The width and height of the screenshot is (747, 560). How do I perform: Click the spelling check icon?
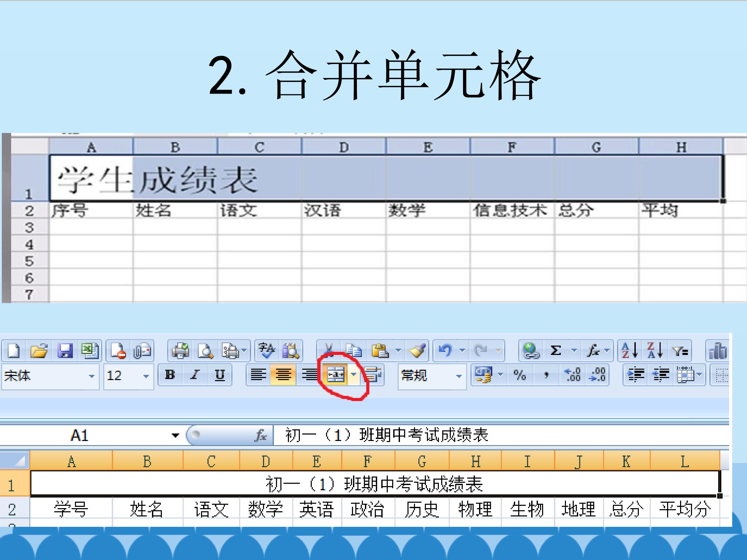click(x=267, y=350)
